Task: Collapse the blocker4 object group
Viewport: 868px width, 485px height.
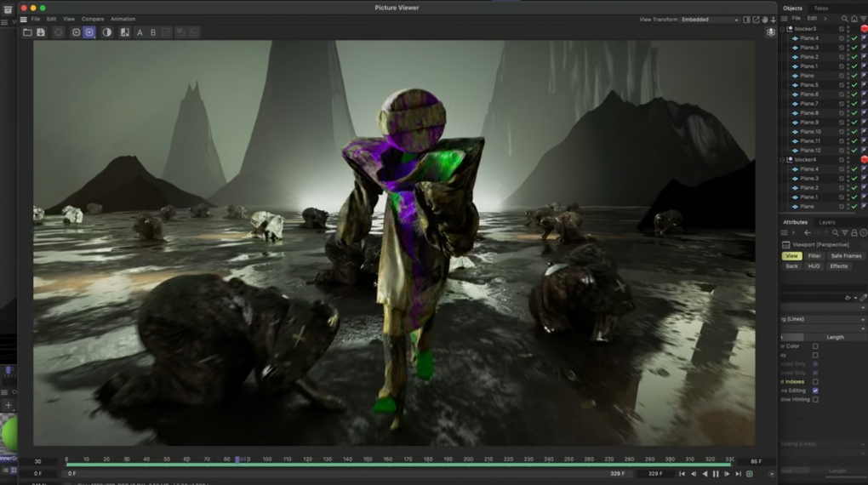Action: pyautogui.click(x=782, y=160)
